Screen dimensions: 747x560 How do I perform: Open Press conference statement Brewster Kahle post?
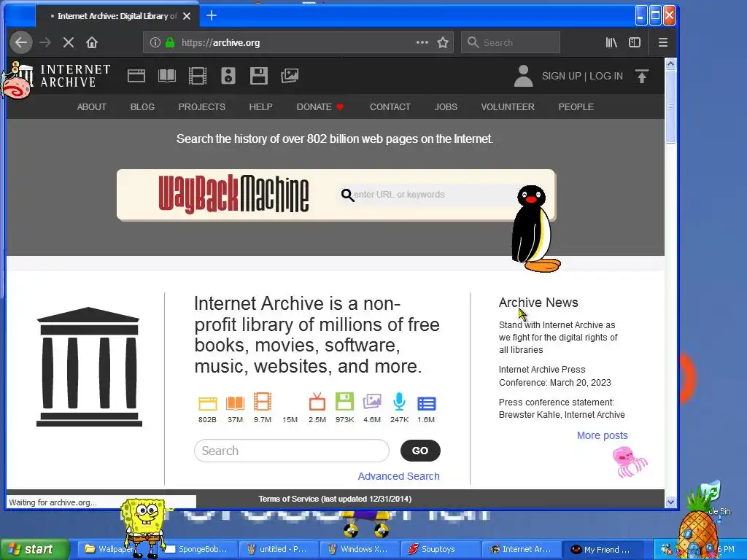[562, 408]
